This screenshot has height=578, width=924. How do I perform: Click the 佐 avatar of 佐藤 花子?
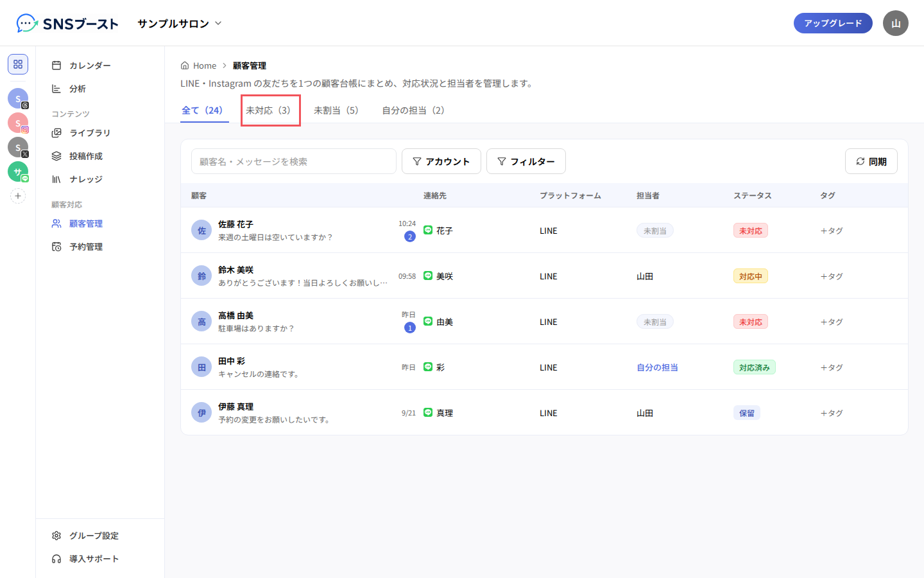pos(201,230)
